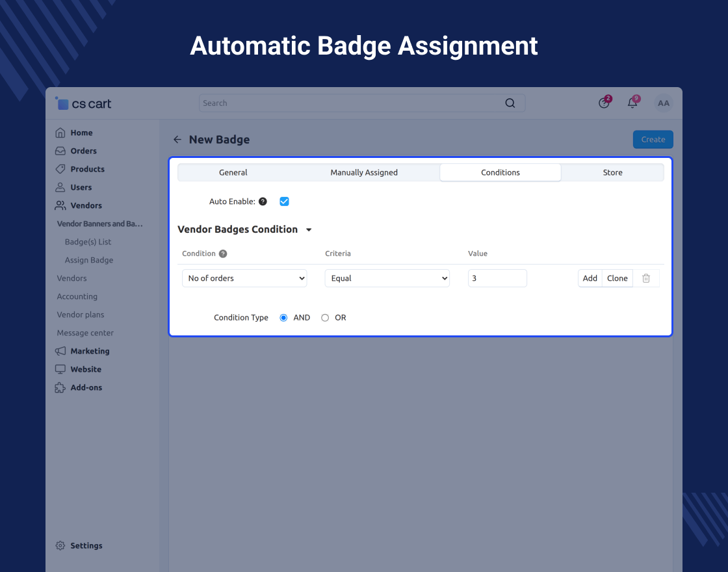Click the Value input field
This screenshot has width=728, height=572.
click(497, 278)
